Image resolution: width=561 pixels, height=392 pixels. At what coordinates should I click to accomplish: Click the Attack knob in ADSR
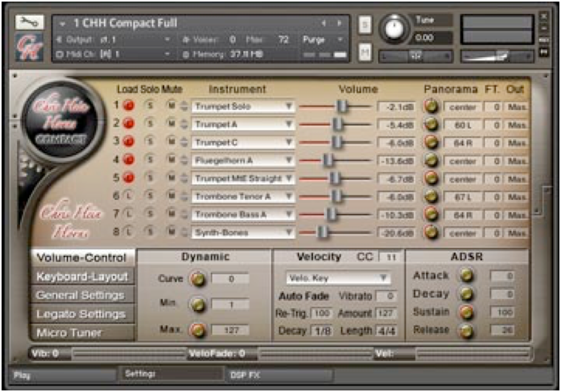(x=467, y=275)
